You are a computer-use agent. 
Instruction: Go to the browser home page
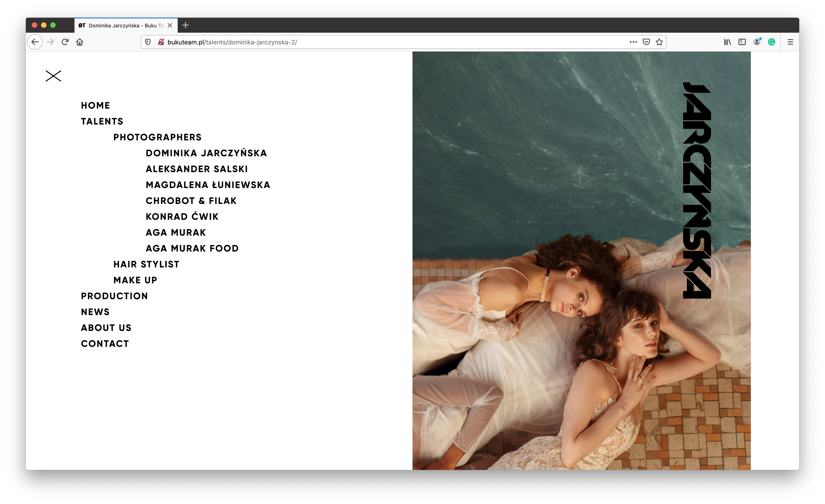(80, 42)
